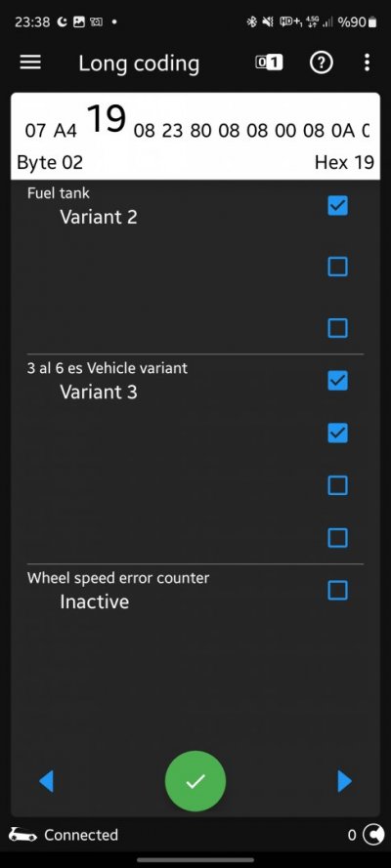This screenshot has width=391, height=868.
Task: Enable the Wheel speed error counter checkbox
Action: 338,590
